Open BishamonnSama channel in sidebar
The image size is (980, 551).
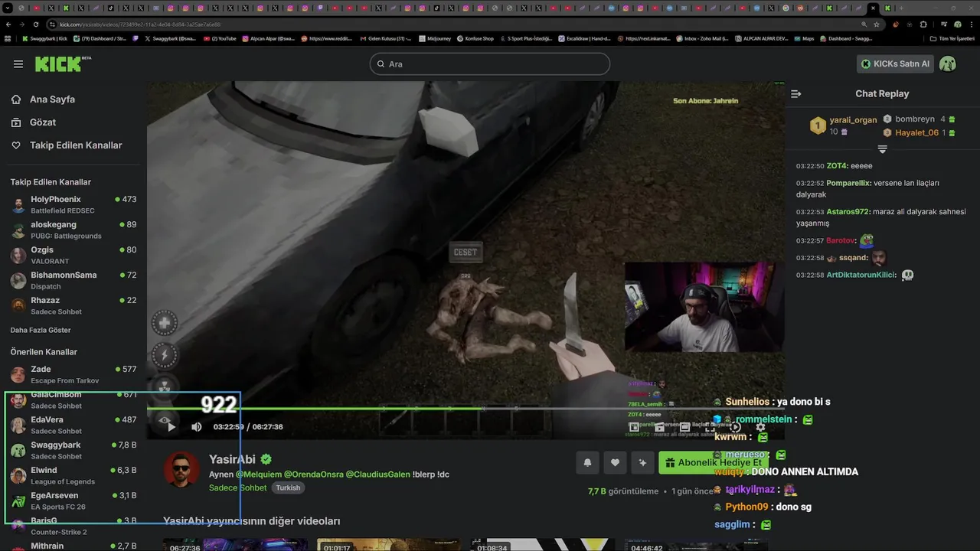pos(73,280)
